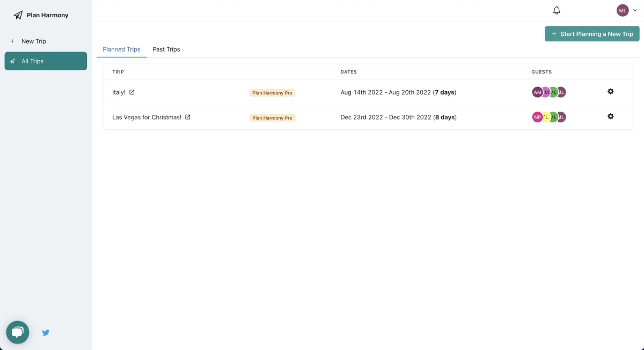Click the Plan Harmony brand name text
Screen dimensions: 644x350
pyautogui.click(x=48, y=15)
